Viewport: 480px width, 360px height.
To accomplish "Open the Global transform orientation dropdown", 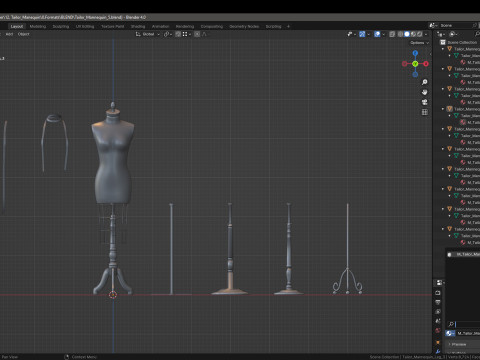I will 148,34.
